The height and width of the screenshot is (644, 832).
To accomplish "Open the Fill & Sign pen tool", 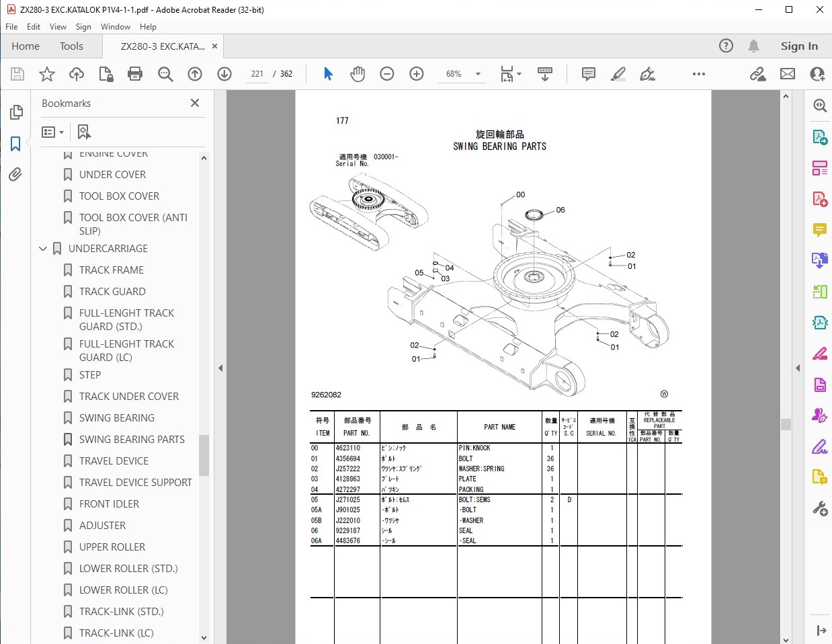I will point(647,74).
